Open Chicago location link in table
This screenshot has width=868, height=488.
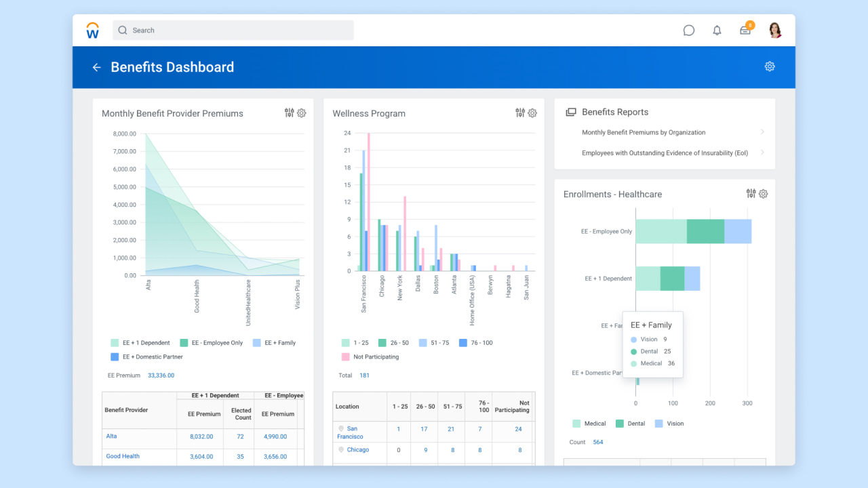[x=358, y=449]
